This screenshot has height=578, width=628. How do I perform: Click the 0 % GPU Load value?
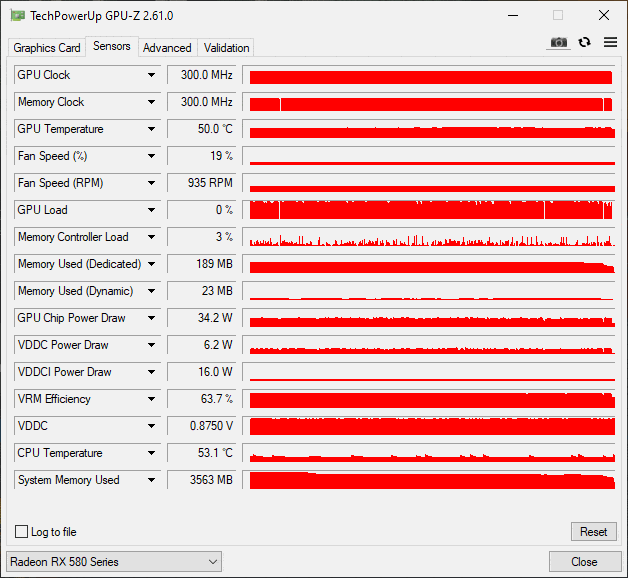click(x=201, y=210)
